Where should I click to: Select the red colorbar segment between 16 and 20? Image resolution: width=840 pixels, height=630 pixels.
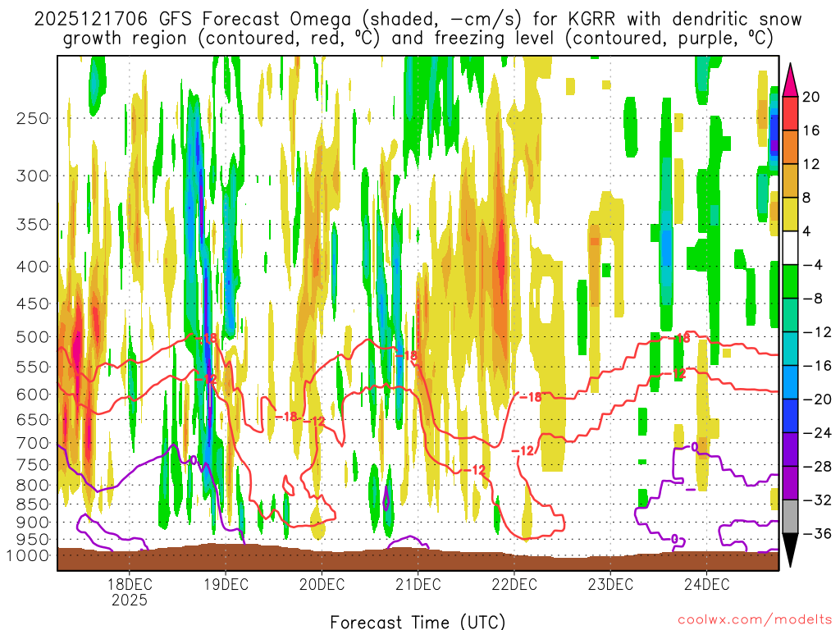coord(792,113)
